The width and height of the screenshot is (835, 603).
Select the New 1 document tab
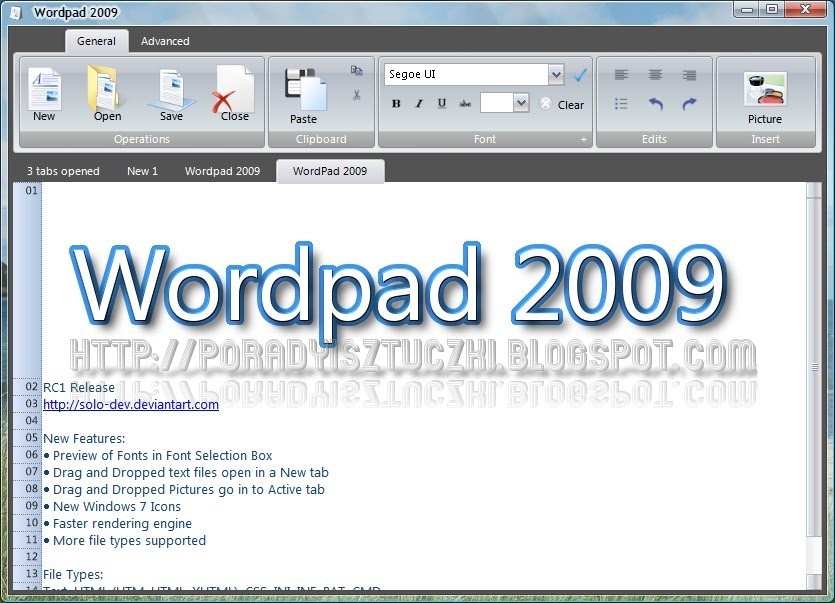pos(142,171)
